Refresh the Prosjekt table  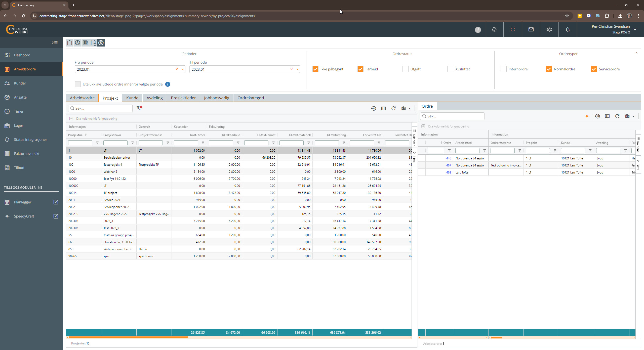393,108
